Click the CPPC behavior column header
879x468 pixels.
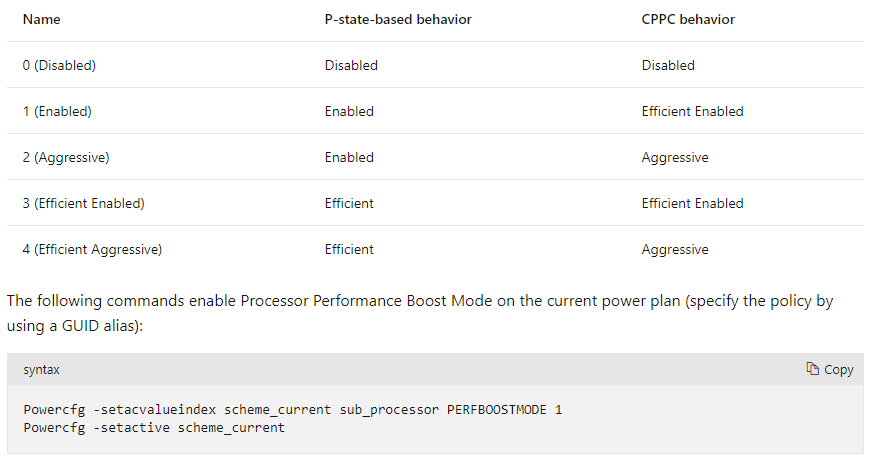(x=688, y=19)
